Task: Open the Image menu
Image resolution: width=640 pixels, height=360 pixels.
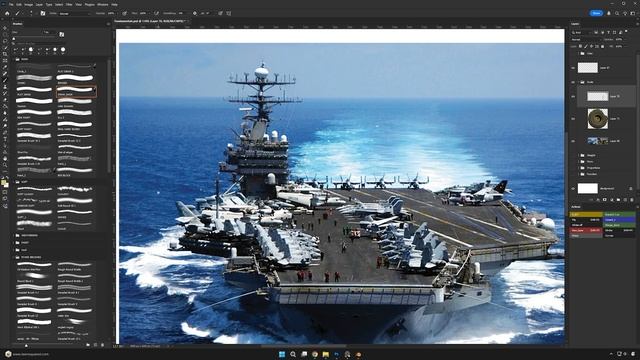Action: [29, 4]
